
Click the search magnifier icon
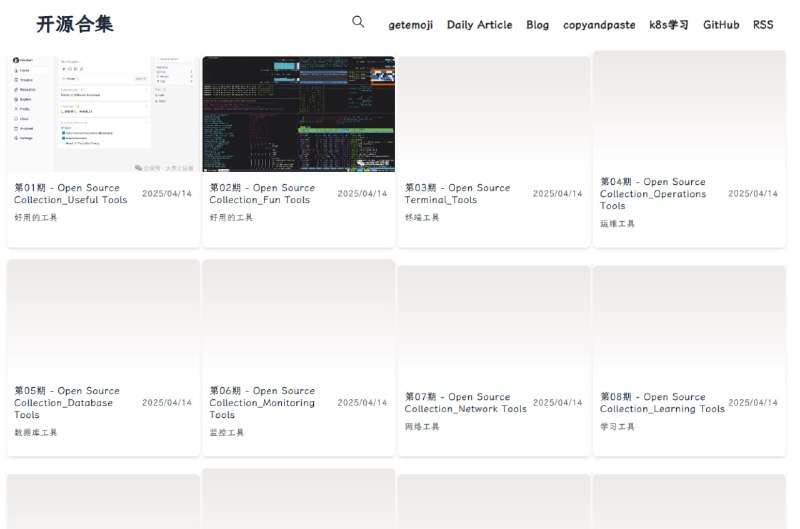coord(358,22)
